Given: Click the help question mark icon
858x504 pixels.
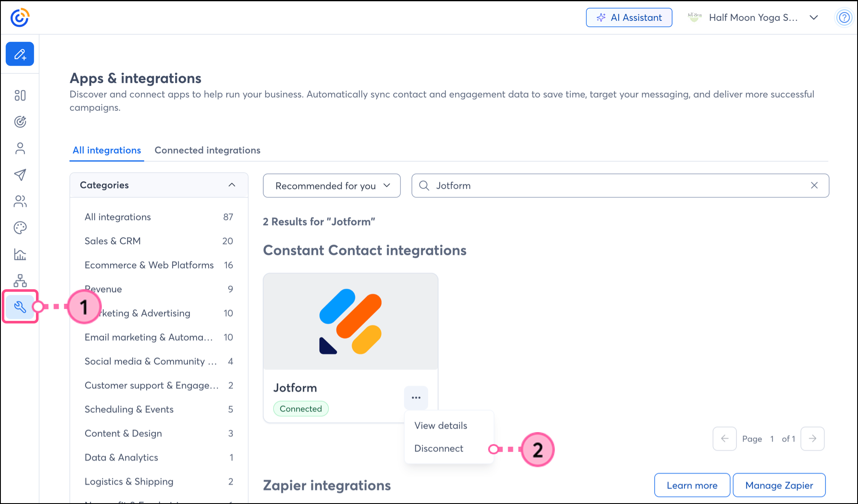Looking at the screenshot, I should coord(844,18).
